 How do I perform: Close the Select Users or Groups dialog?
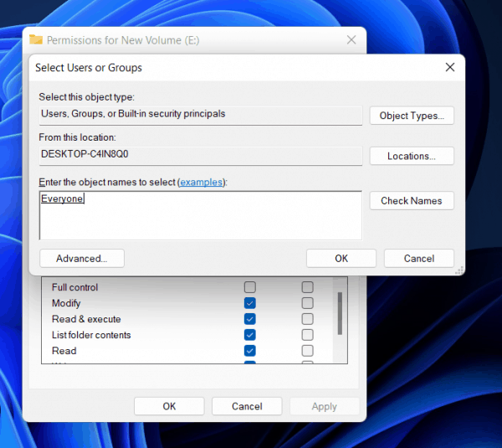point(449,67)
